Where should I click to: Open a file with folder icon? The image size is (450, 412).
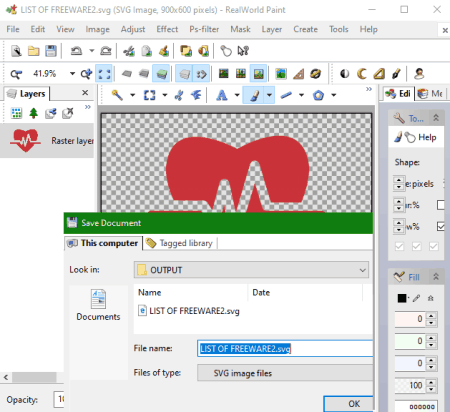[33, 51]
